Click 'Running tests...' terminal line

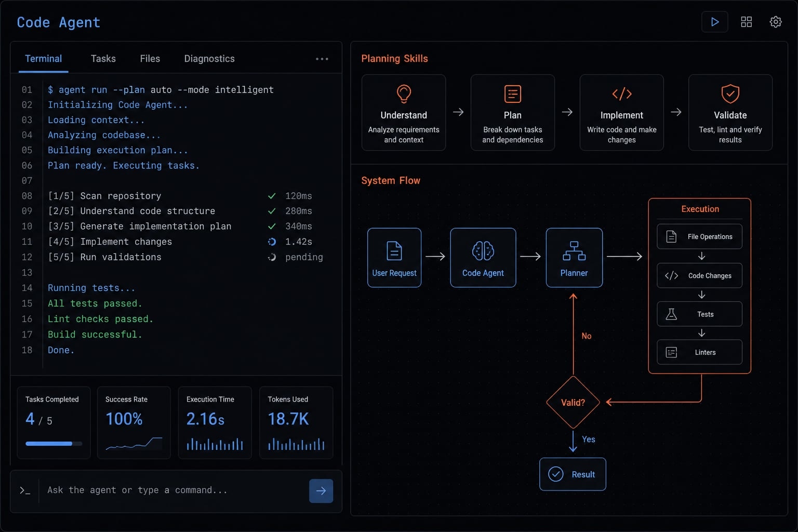[91, 288]
